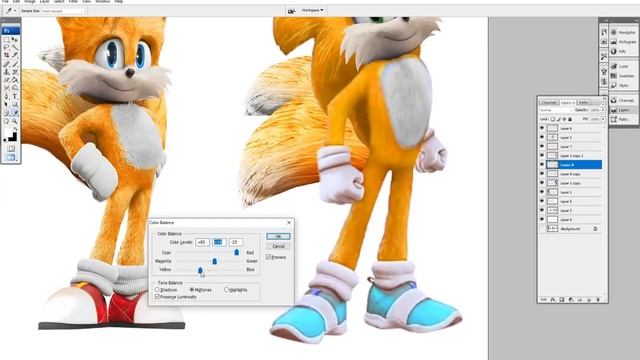Select the Rectangular Marquee tool
The width and height of the screenshot is (640, 360).
[x=7, y=39]
